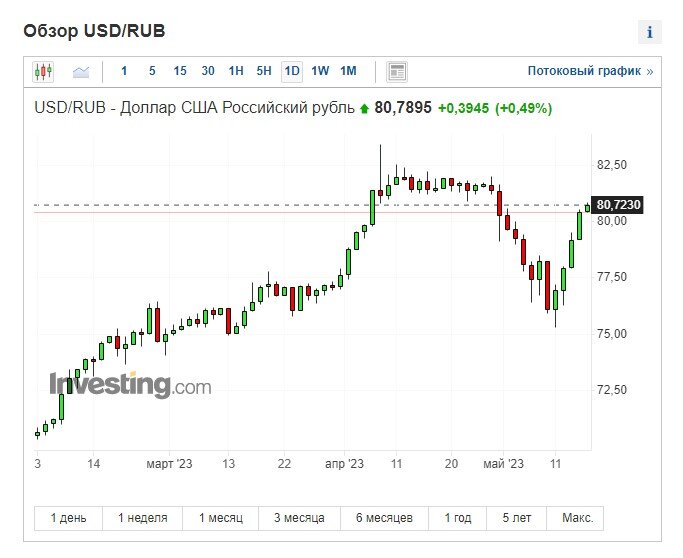The image size is (683, 558).
Task: Select the 1W interval
Action: click(x=320, y=71)
